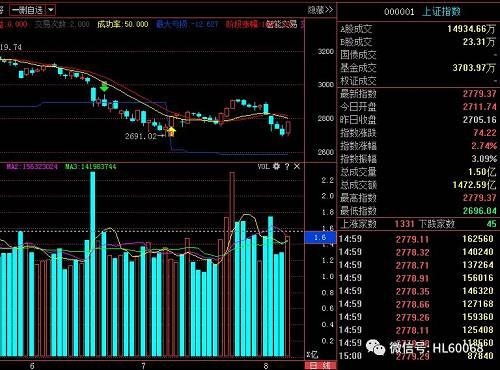Viewport: 500px width, 370px height.
Task: Select the A股成交 row value 14934.66万
Action: pos(471,29)
